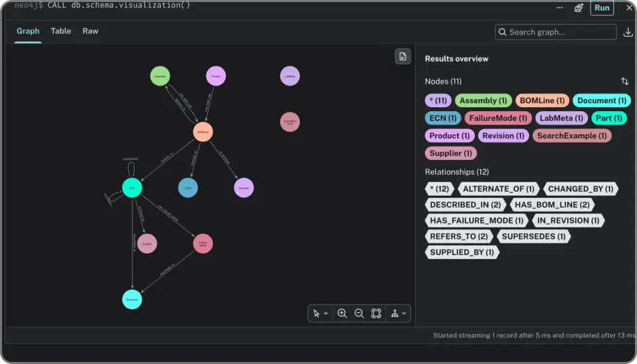This screenshot has height=364, width=637.
Task: Click the purple Revision graph node
Action: click(x=244, y=188)
